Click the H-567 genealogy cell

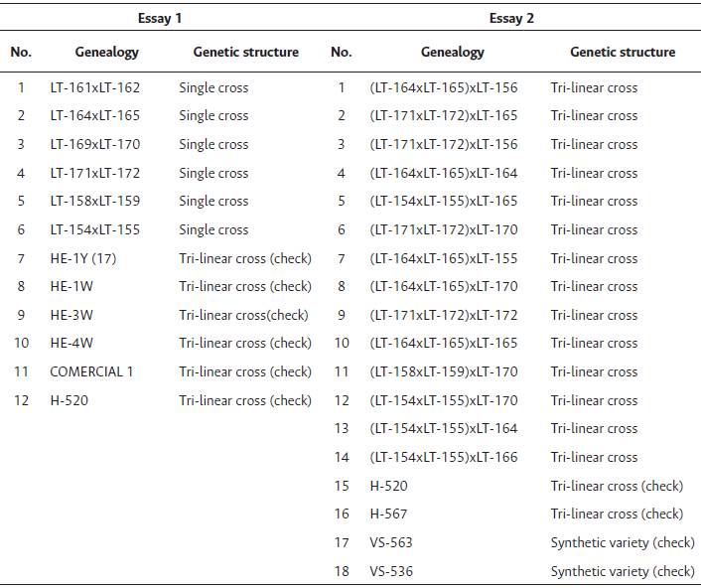[387, 514]
